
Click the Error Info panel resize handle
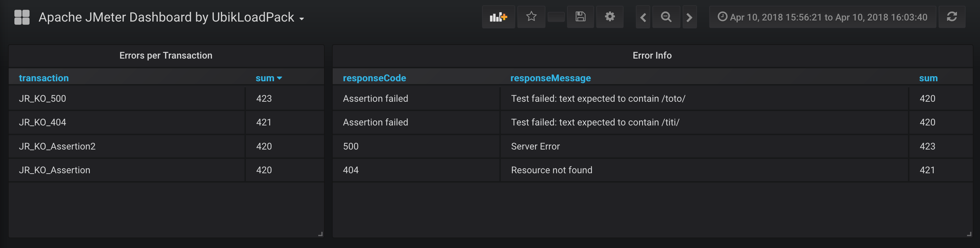click(x=968, y=234)
